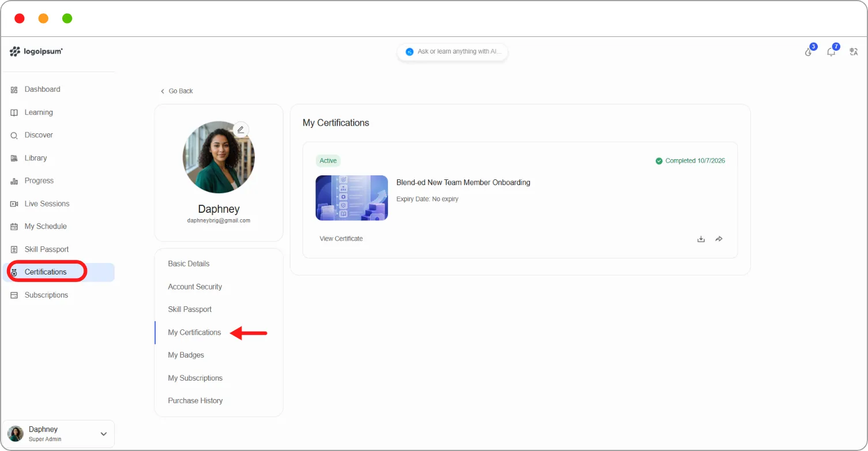This screenshot has width=868, height=451.
Task: Click View Certificate link
Action: pos(341,239)
